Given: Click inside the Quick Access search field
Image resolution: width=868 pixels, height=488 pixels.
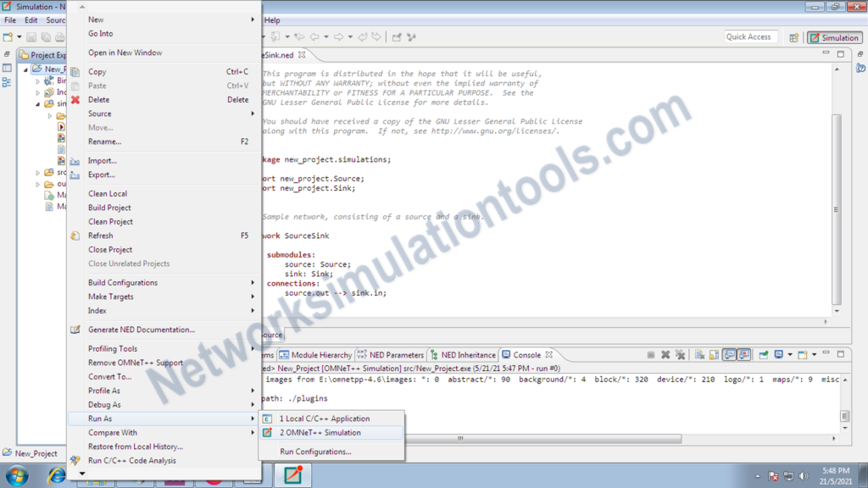Looking at the screenshot, I should click(753, 36).
